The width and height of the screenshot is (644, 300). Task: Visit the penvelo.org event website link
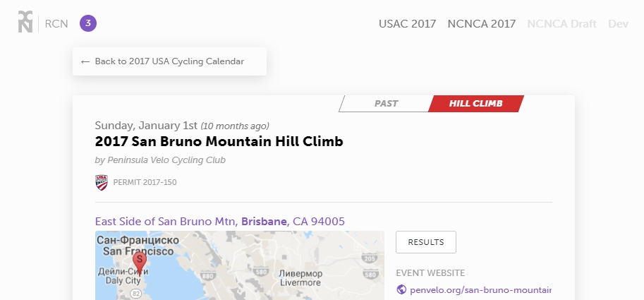(x=480, y=289)
